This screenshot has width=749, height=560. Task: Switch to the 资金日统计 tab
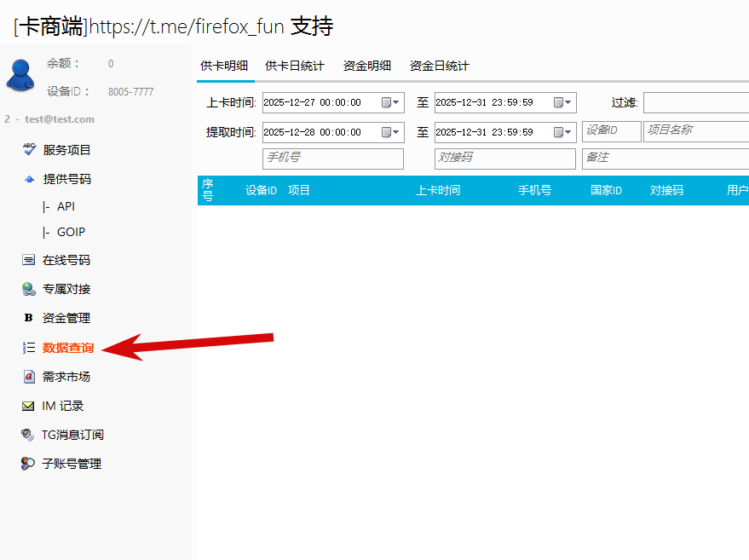point(440,66)
